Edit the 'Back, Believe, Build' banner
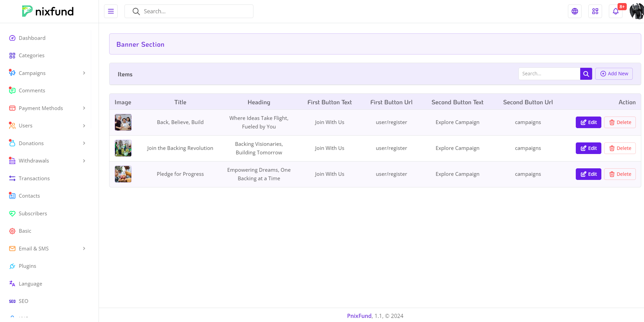 [588, 122]
